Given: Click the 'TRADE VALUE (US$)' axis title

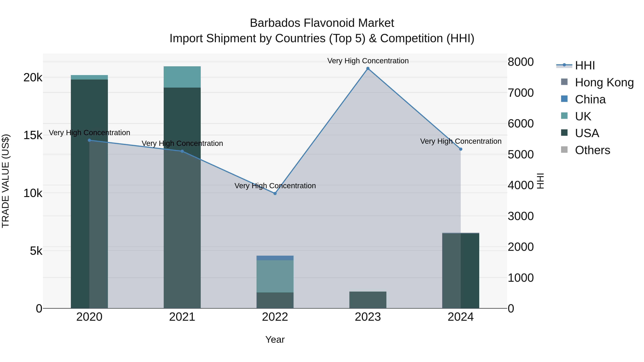Looking at the screenshot, I should tap(6, 181).
